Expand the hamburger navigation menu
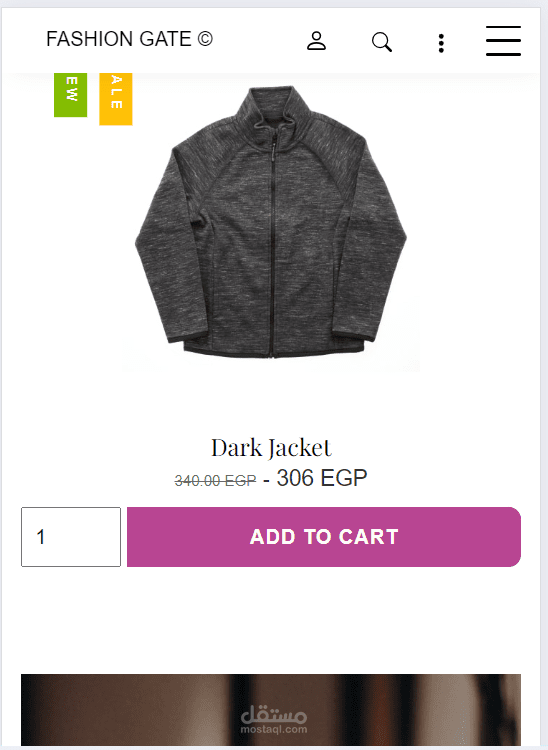 503,41
